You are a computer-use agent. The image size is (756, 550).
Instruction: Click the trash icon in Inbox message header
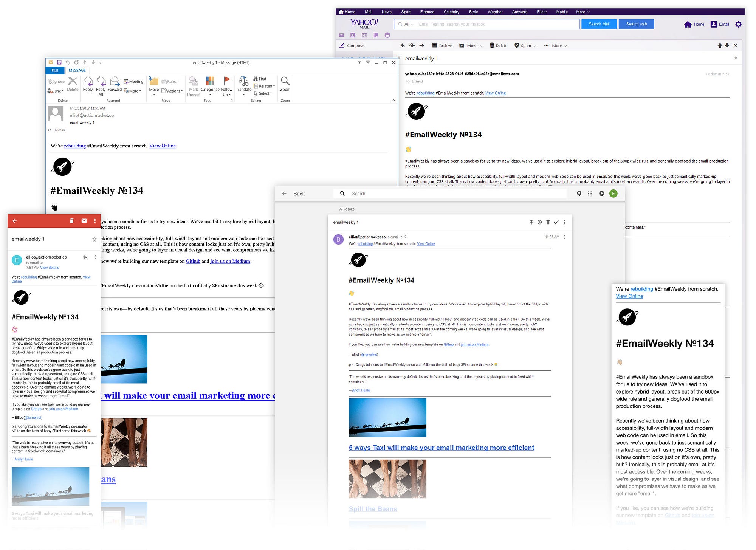point(548,222)
